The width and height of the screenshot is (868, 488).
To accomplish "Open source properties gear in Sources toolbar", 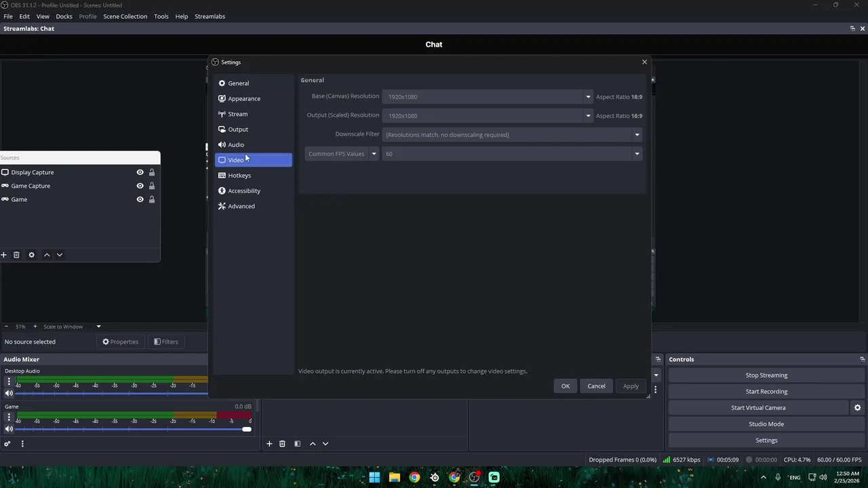I will (31, 255).
